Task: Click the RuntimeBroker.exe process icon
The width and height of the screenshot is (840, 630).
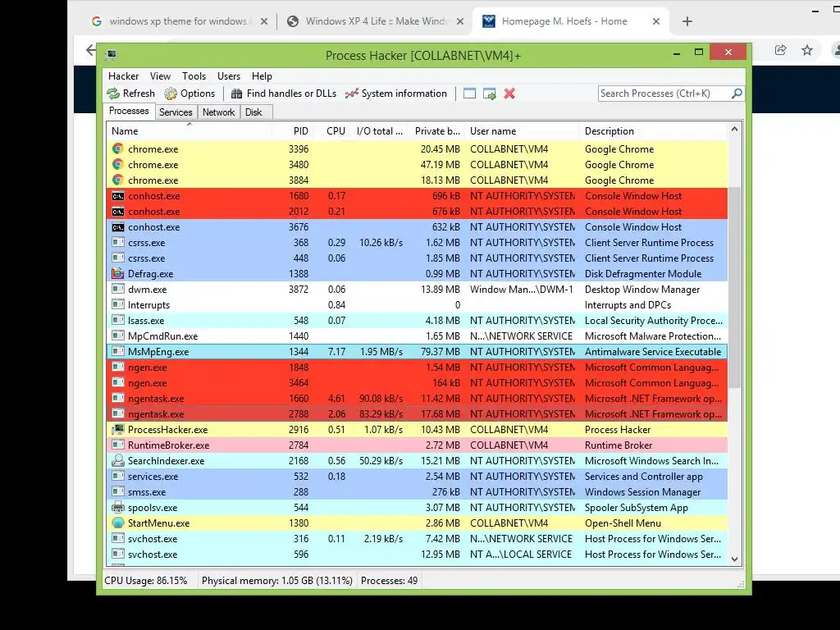Action: pyautogui.click(x=118, y=445)
